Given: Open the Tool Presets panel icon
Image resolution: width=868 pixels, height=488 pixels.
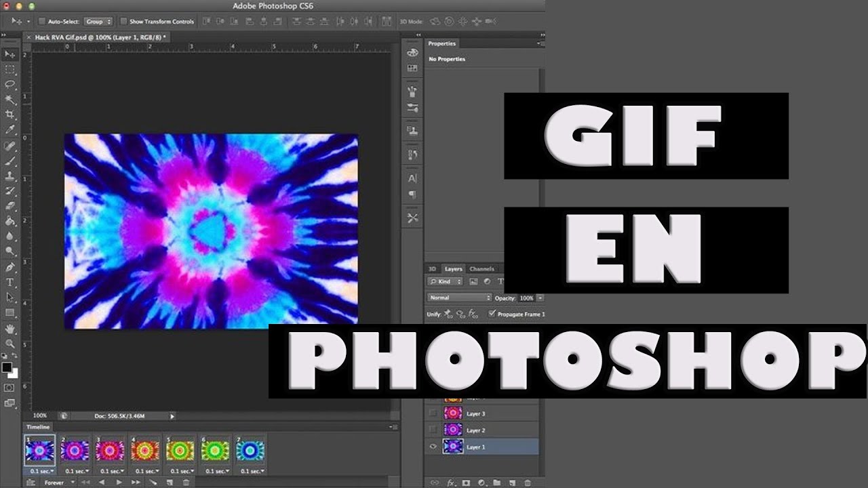Looking at the screenshot, I should (412, 218).
